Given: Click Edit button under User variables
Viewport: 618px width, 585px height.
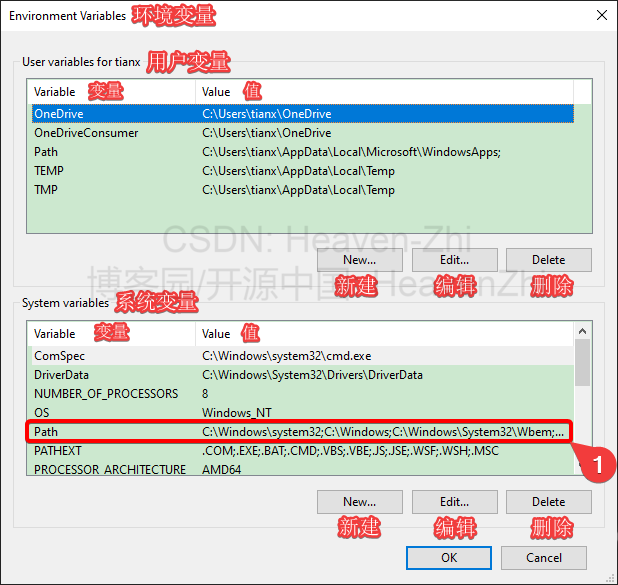Looking at the screenshot, I should [454, 260].
